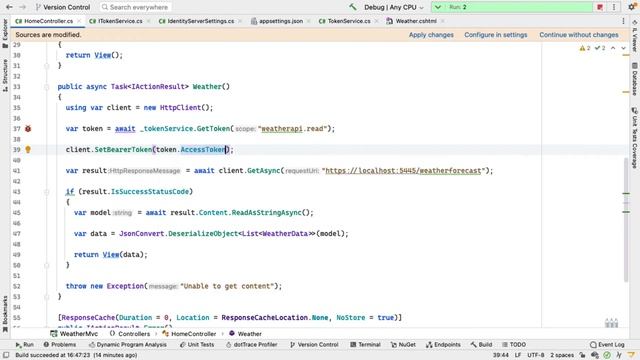Close the HomeController.cs tab
The width and height of the screenshot is (640, 360).
point(79,21)
